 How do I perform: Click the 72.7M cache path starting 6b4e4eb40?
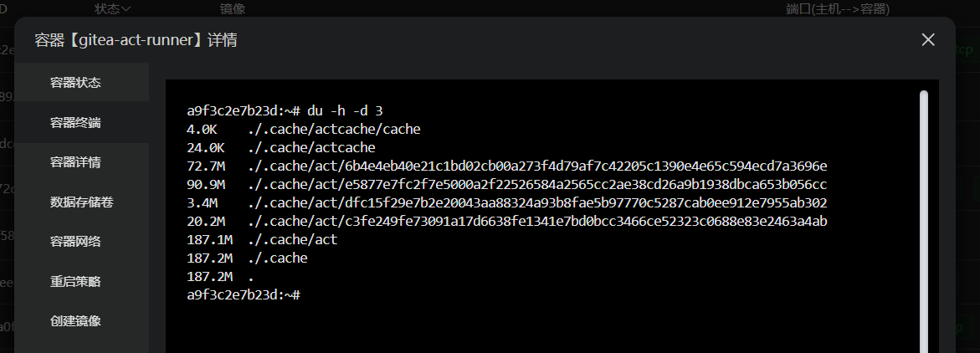537,166
